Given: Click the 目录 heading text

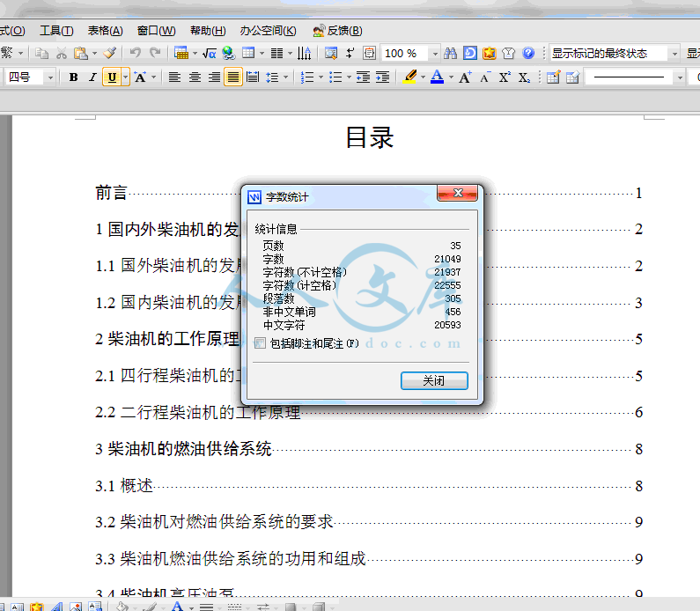Looking at the screenshot, I should pyautogui.click(x=370, y=137).
